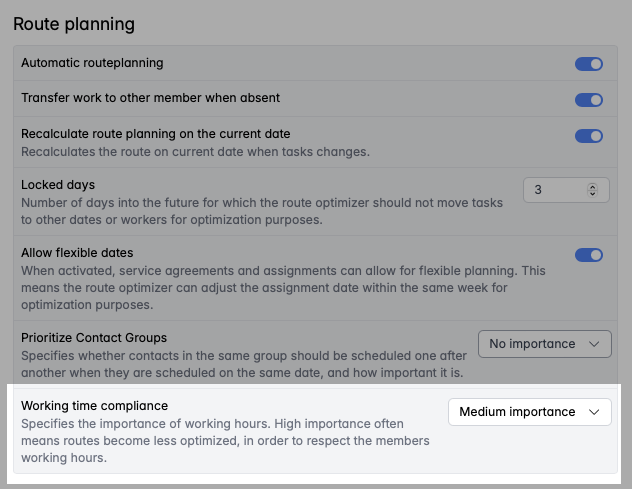Disable Automatic routeplanning toggle

tap(589, 64)
